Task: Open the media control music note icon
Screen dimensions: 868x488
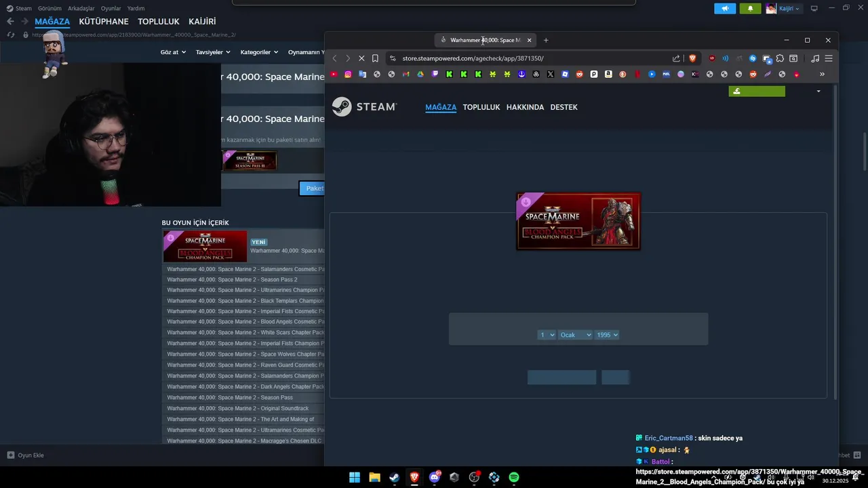Action: click(x=815, y=58)
